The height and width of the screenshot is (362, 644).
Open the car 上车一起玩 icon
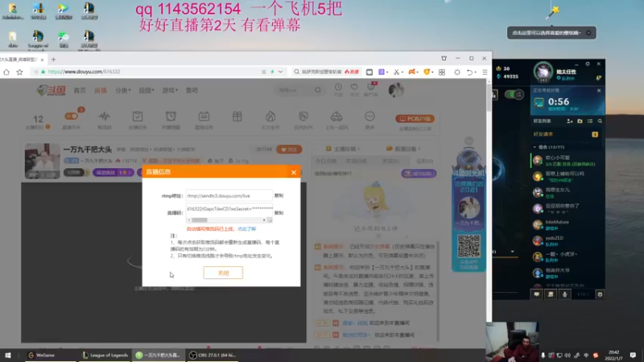click(336, 116)
